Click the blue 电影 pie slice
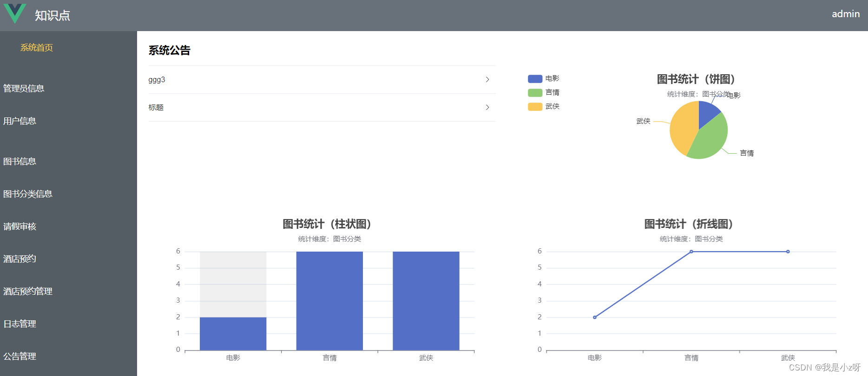The height and width of the screenshot is (376, 868). (x=706, y=112)
